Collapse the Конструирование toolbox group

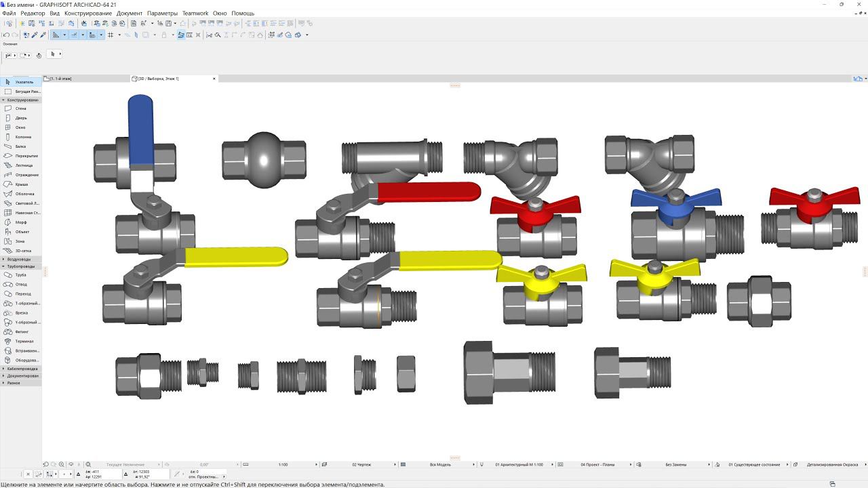click(20, 100)
